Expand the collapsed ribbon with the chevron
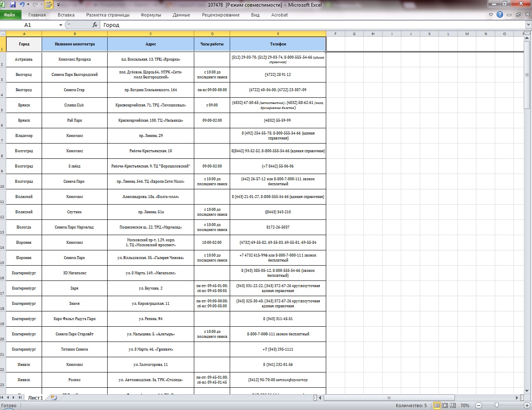Image resolution: width=532 pixels, height=410 pixels. [491, 14]
